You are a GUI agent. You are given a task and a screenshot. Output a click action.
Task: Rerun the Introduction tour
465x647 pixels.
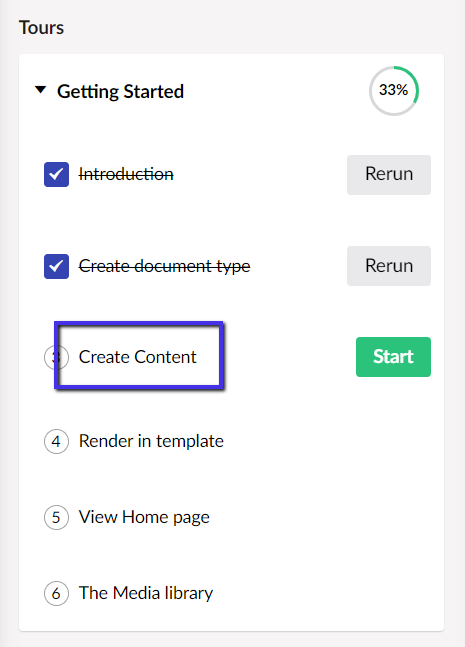point(389,175)
